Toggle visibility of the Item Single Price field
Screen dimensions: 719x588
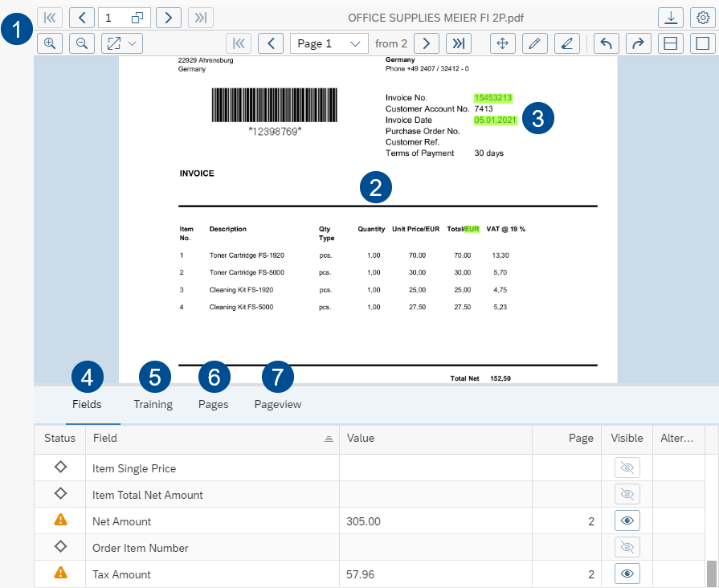coord(627,468)
